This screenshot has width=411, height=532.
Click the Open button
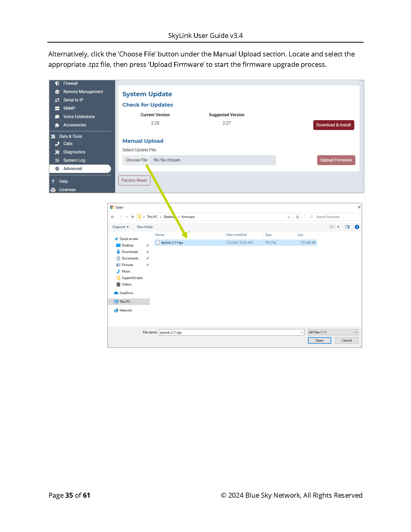(x=319, y=341)
